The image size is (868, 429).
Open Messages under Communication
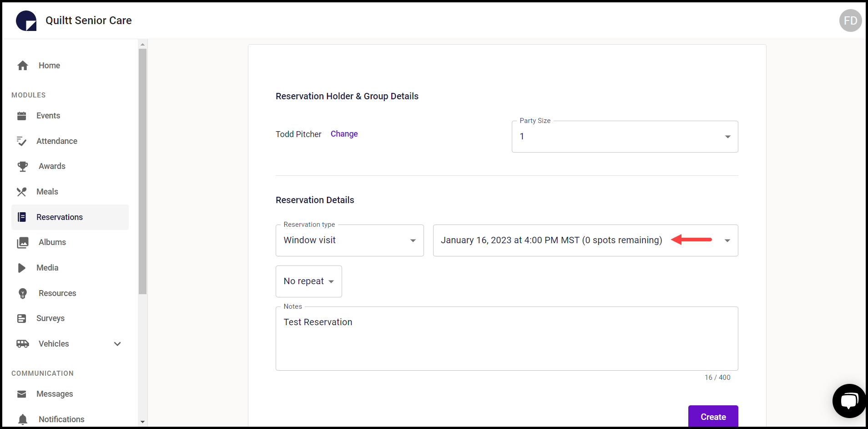coord(70,394)
